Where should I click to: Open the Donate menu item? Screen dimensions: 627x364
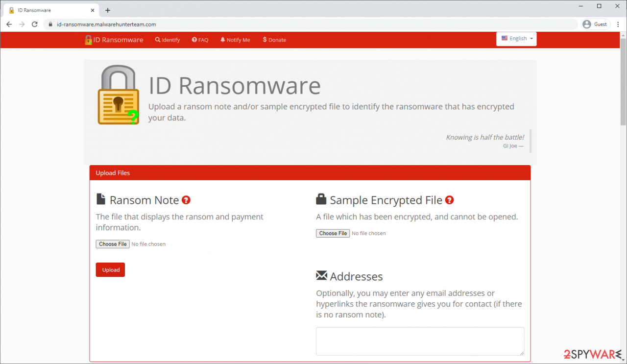click(x=274, y=40)
